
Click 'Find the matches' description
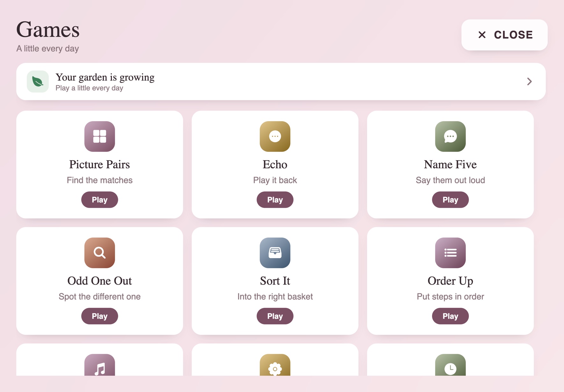tap(99, 180)
